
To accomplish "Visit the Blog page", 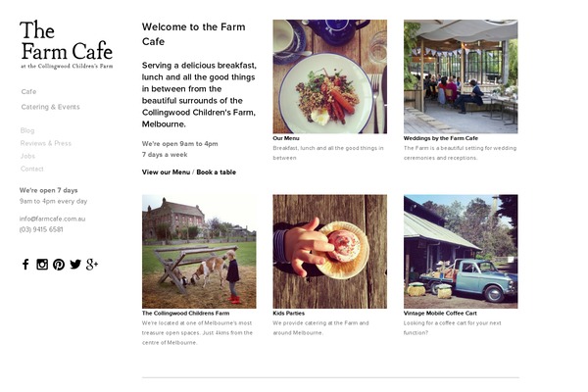I will click(x=27, y=130).
